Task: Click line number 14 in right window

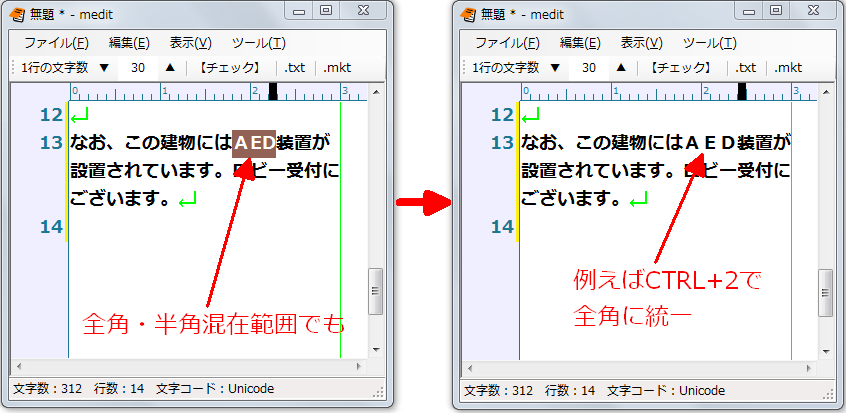Action: tap(502, 227)
